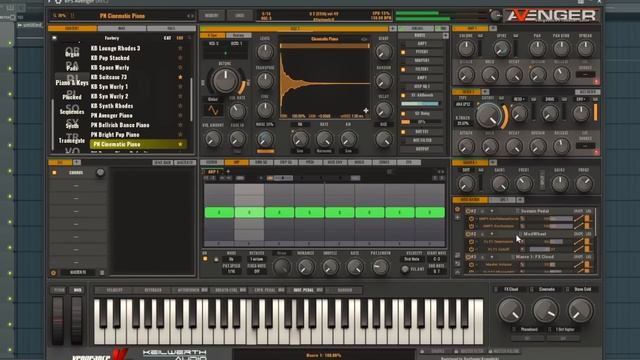Favorite the KB Suitcase 73 preset star
This screenshot has height=360, width=640.
180,77
